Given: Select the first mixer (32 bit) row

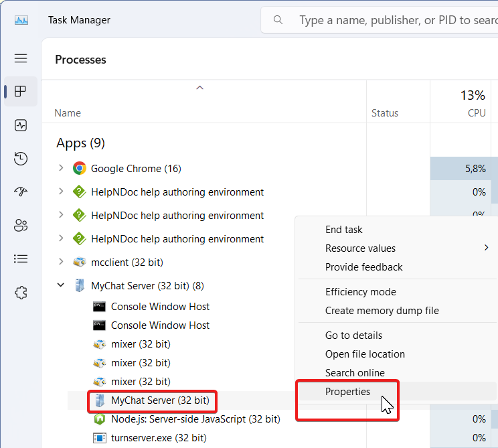Looking at the screenshot, I should (141, 344).
